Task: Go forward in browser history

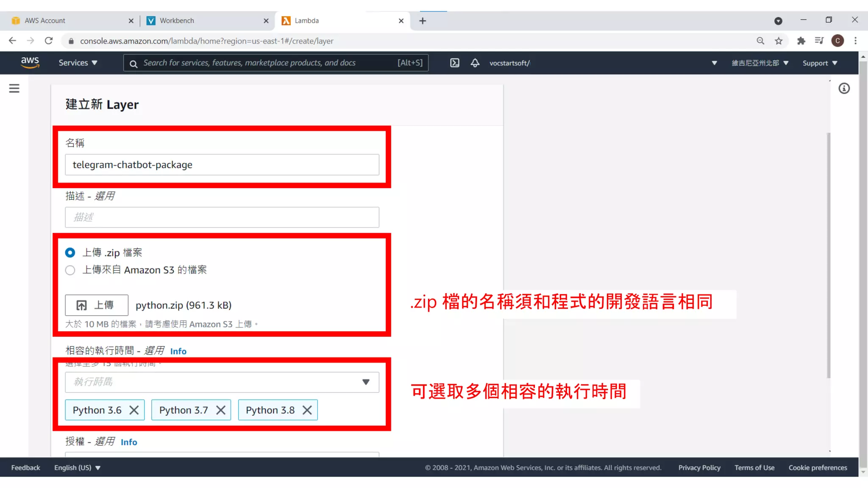Action: coord(31,41)
